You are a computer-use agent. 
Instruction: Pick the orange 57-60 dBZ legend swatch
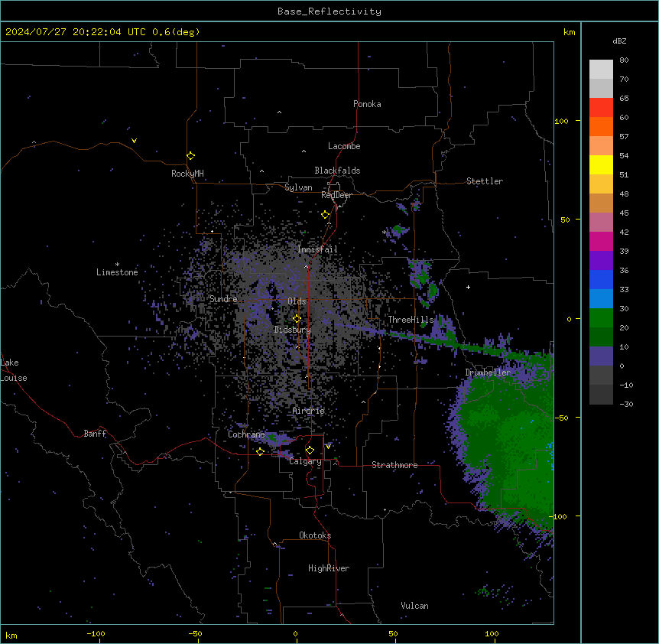tap(601, 126)
